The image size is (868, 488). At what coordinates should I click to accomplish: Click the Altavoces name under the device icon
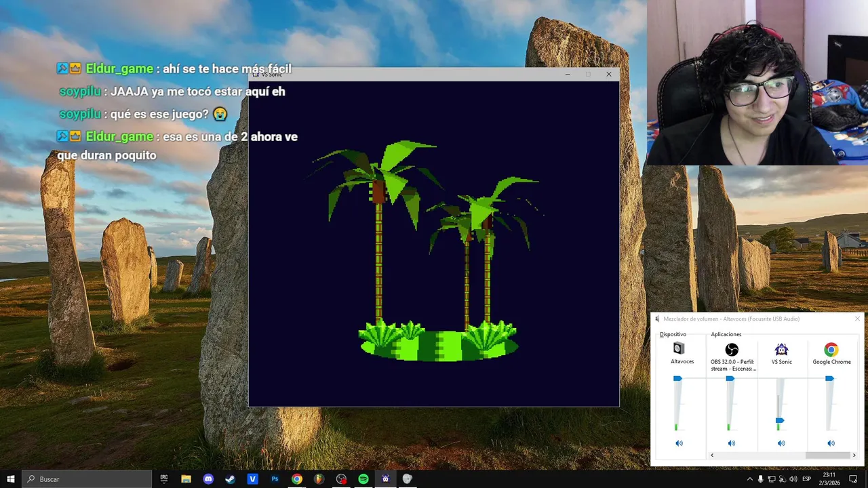pos(682,362)
